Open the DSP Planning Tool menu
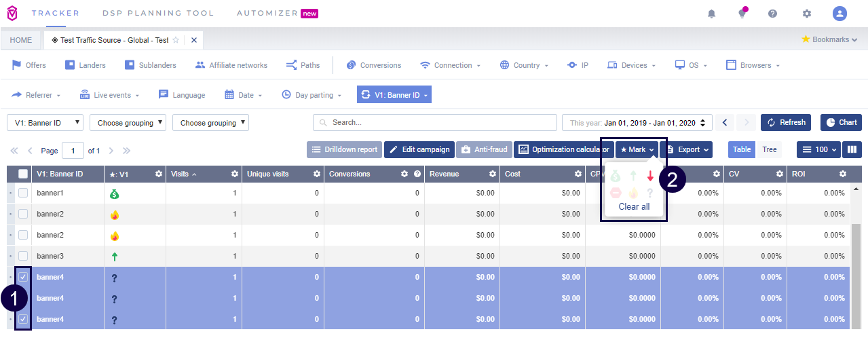 [157, 13]
